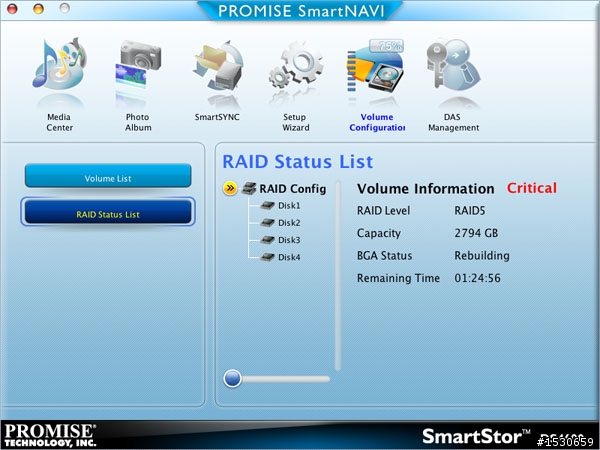Viewport: 600px width, 450px height.
Task: Click the Rebuilding BGA status value
Action: pyautogui.click(x=482, y=256)
